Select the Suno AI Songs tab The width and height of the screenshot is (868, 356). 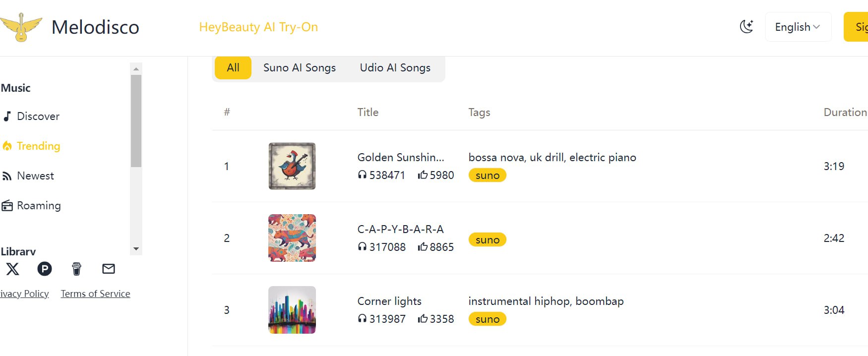pyautogui.click(x=299, y=67)
